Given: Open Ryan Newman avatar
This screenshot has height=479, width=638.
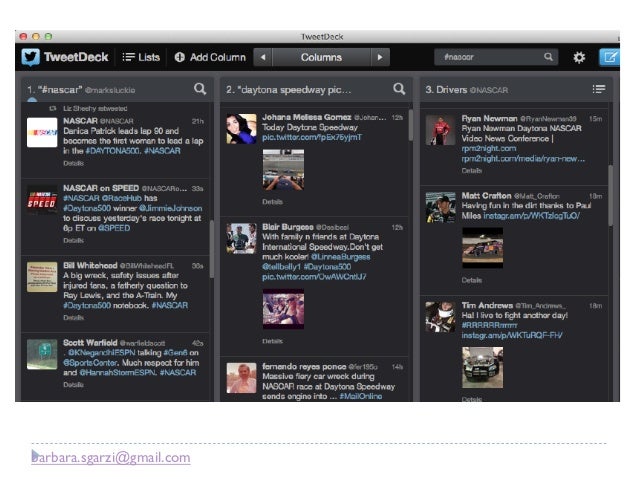Looking at the screenshot, I should 441,130.
